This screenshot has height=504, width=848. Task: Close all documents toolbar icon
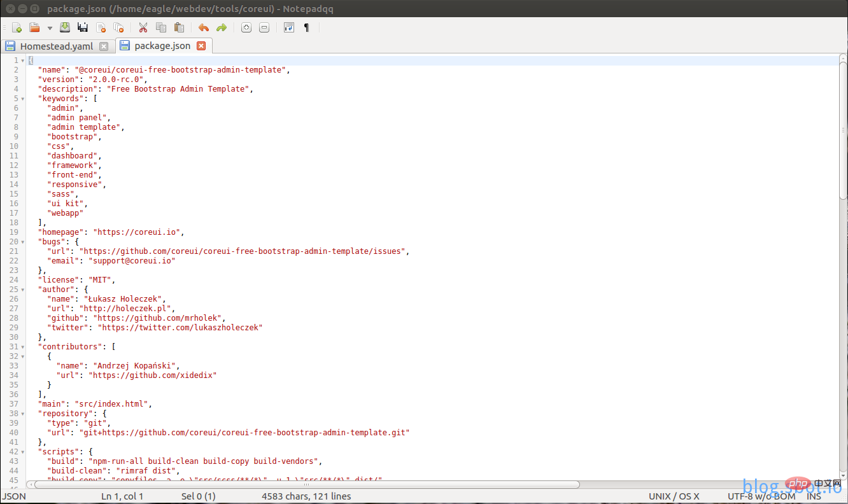click(118, 27)
